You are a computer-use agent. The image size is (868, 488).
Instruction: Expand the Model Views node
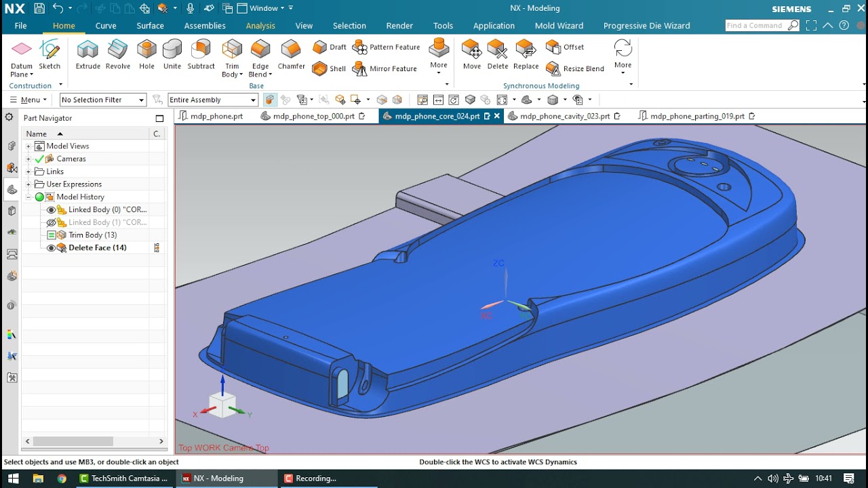click(x=28, y=146)
